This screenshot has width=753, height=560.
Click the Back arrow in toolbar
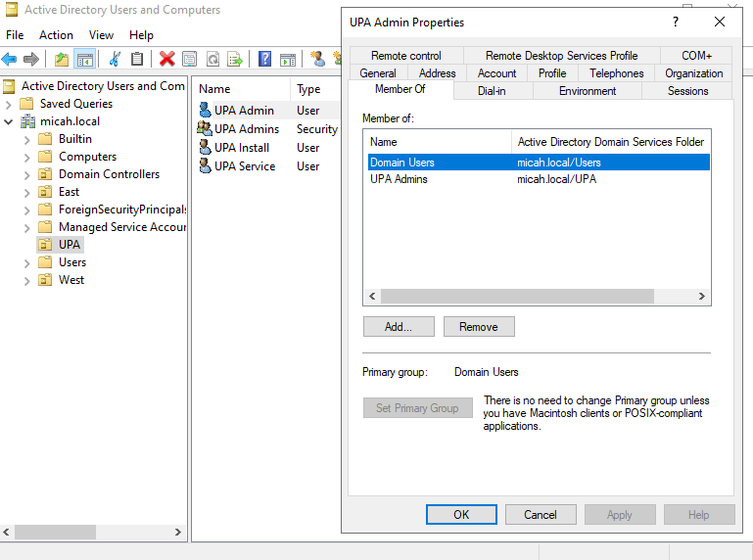tap(10, 60)
